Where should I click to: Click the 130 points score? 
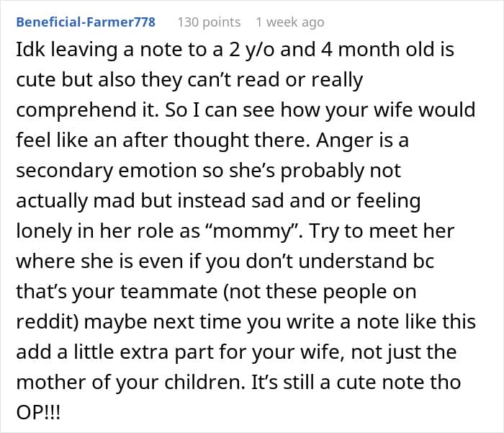pos(209,22)
